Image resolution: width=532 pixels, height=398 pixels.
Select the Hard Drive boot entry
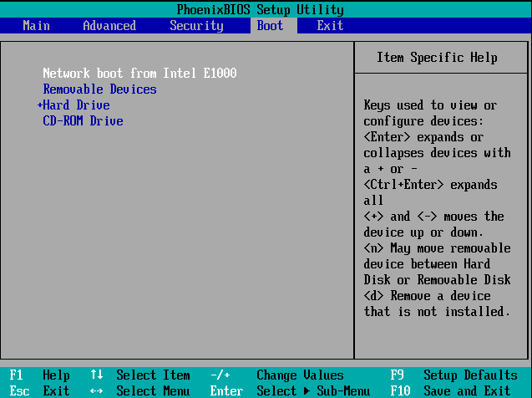point(76,105)
